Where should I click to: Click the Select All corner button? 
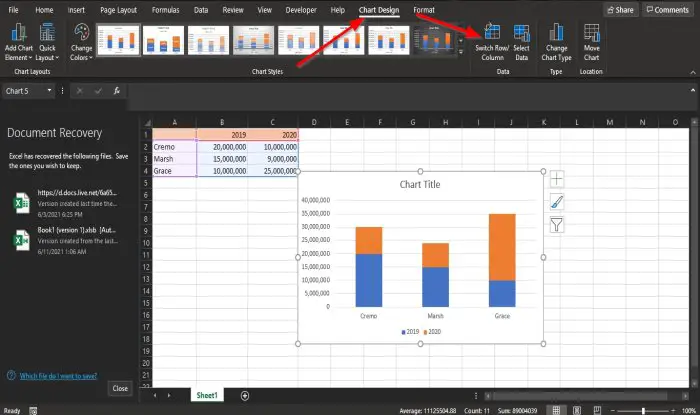(146, 123)
